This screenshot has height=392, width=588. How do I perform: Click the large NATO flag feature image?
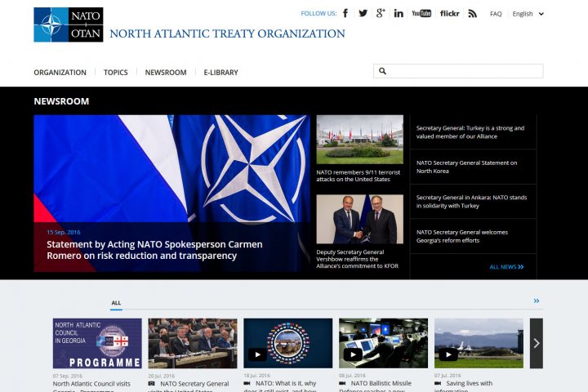click(x=171, y=169)
